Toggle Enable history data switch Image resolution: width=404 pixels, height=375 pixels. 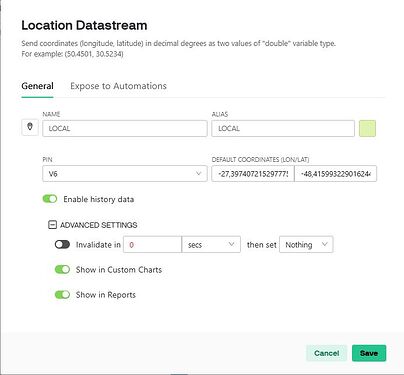coord(50,199)
